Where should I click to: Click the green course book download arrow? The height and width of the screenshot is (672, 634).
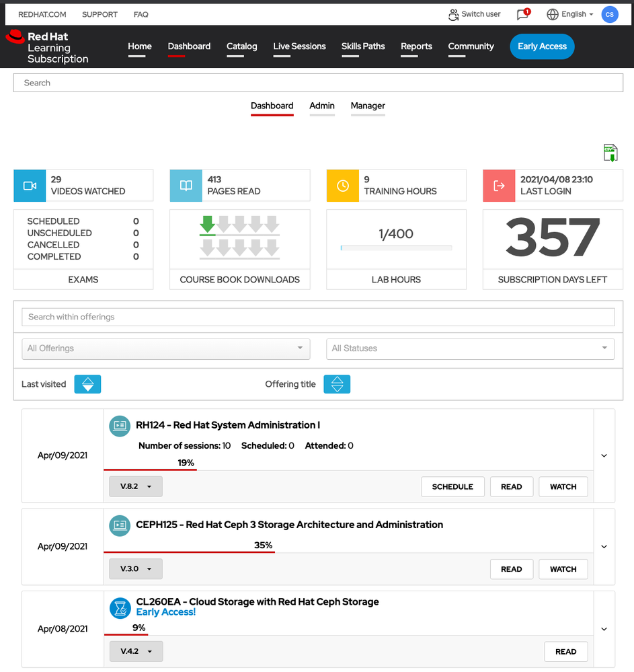[208, 225]
